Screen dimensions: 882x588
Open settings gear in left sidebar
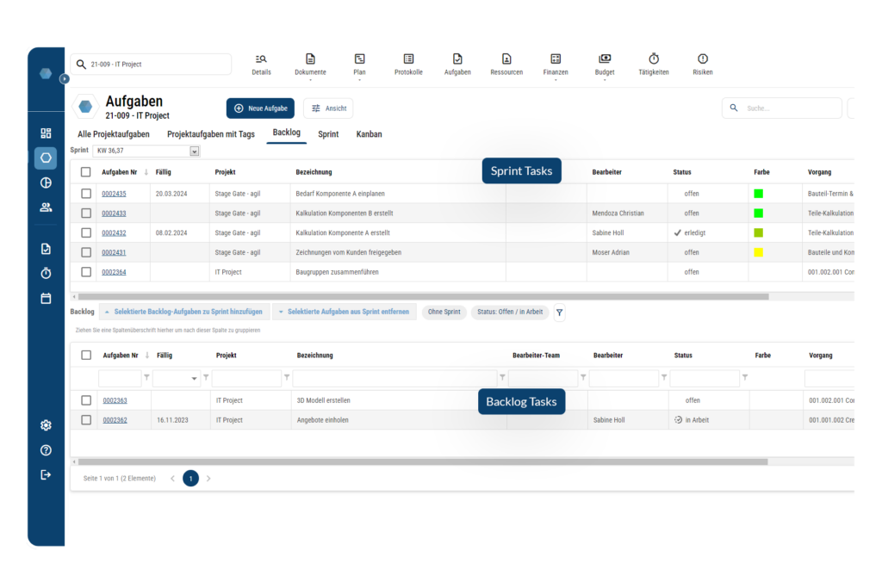click(x=46, y=425)
